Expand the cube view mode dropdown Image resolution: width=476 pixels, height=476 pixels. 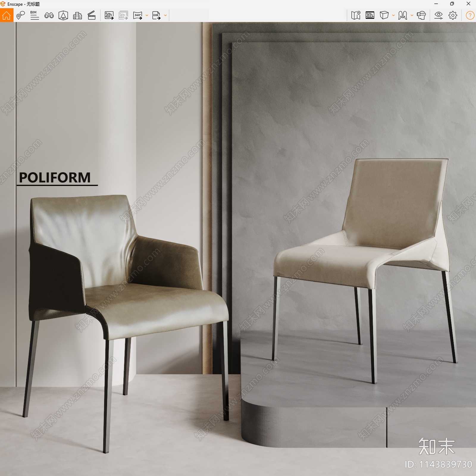coord(393,15)
